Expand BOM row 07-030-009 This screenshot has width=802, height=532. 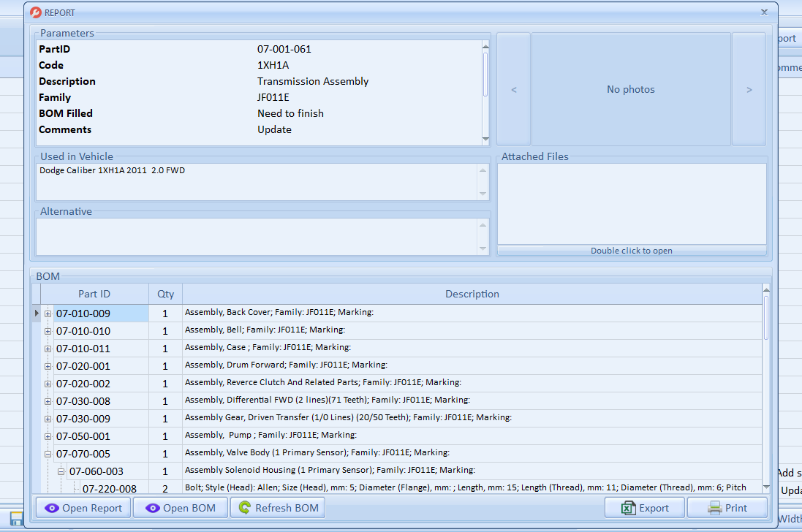(48, 419)
